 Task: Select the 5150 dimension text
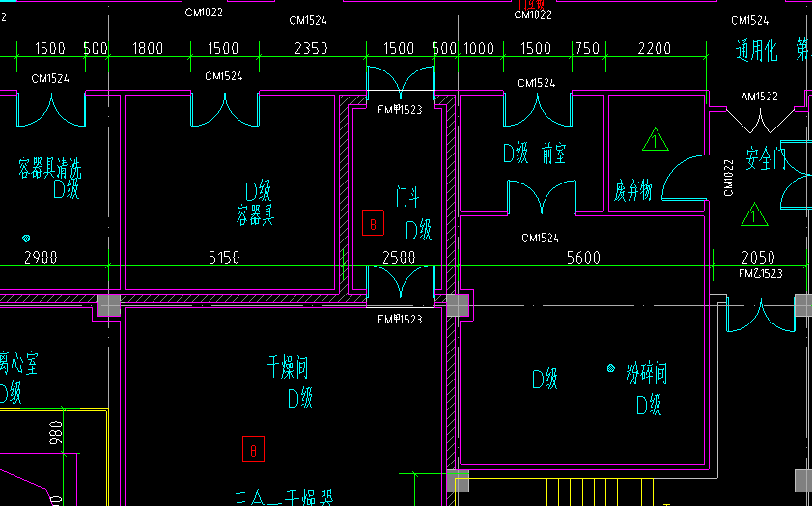[224, 258]
